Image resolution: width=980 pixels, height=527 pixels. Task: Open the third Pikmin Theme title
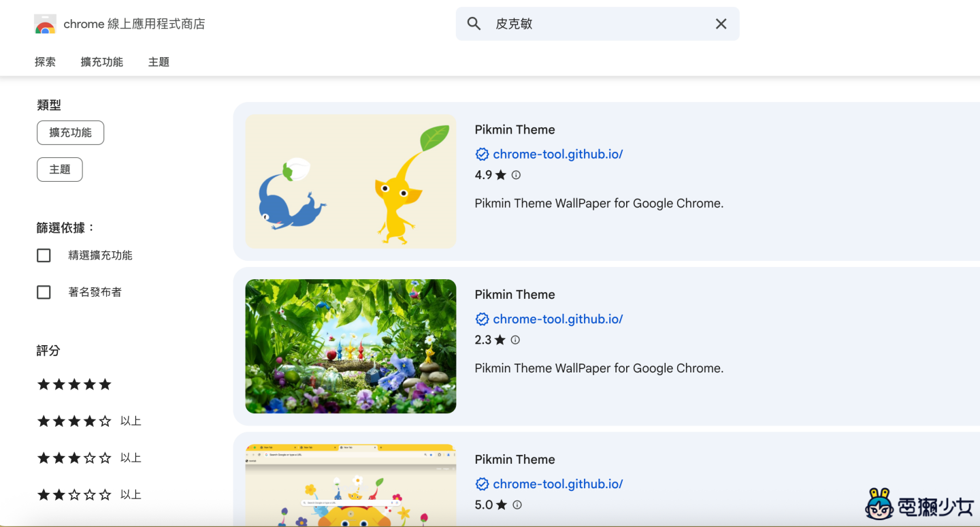point(515,460)
